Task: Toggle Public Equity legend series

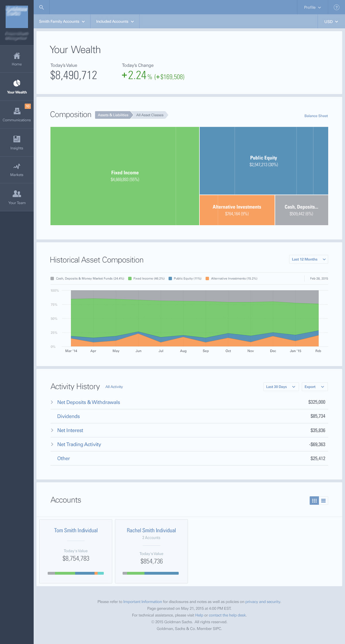Action: (x=185, y=279)
